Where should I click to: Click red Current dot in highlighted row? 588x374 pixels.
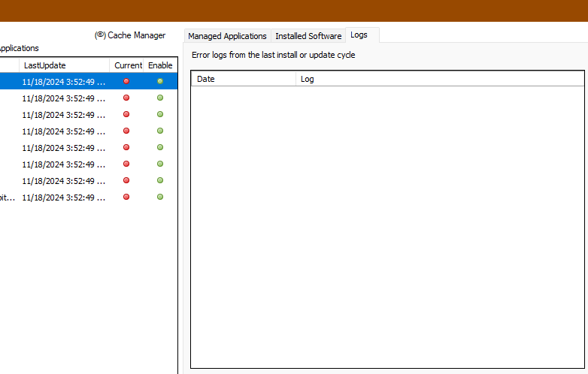point(126,81)
